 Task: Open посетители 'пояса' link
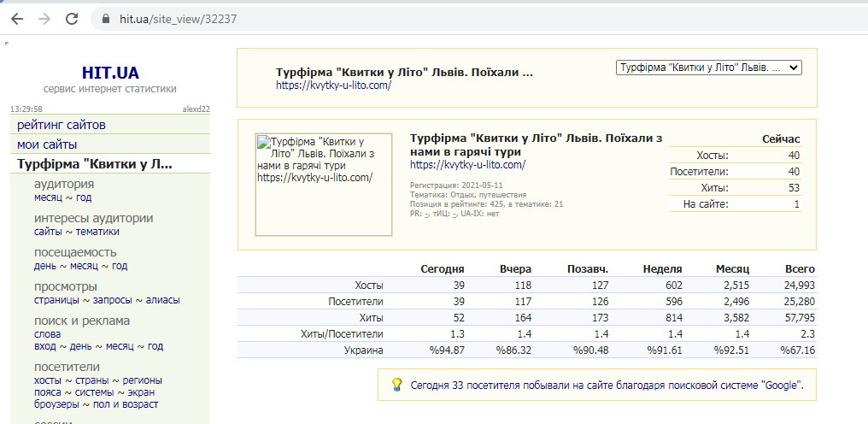point(47,392)
